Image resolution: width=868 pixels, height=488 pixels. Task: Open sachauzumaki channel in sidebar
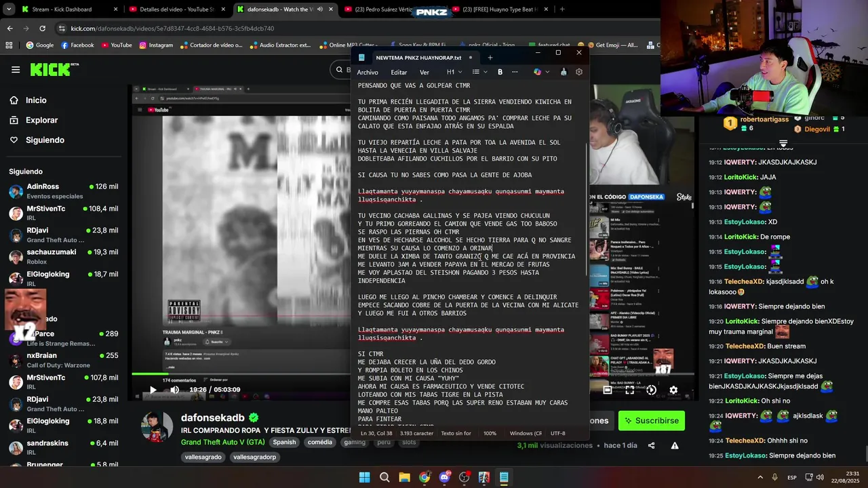64,256
